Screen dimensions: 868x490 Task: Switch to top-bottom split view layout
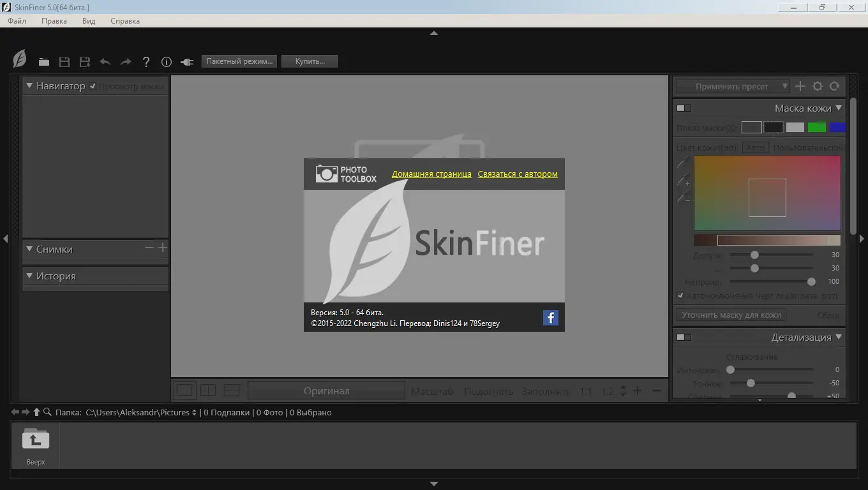(x=232, y=390)
